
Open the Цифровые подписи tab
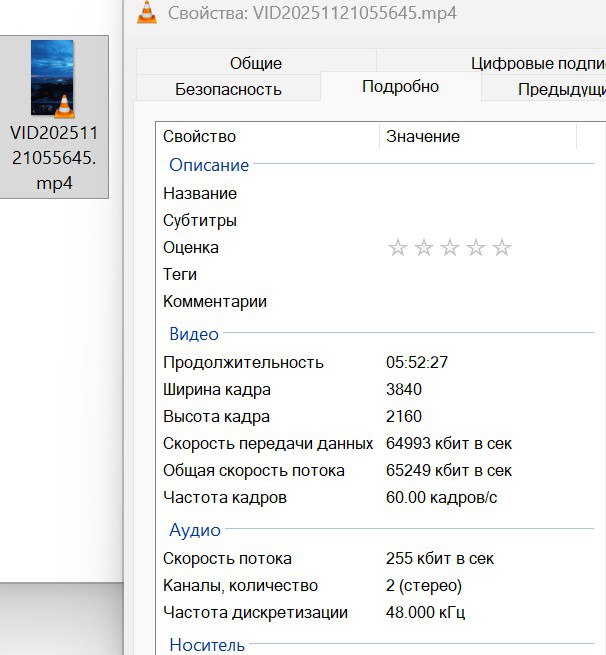tap(537, 63)
